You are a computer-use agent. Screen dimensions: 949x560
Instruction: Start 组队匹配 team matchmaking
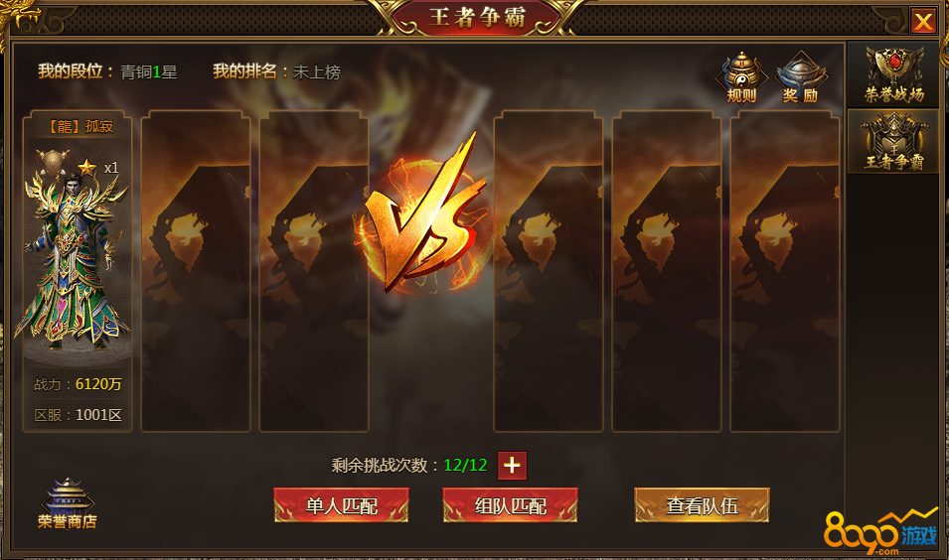[x=510, y=505]
